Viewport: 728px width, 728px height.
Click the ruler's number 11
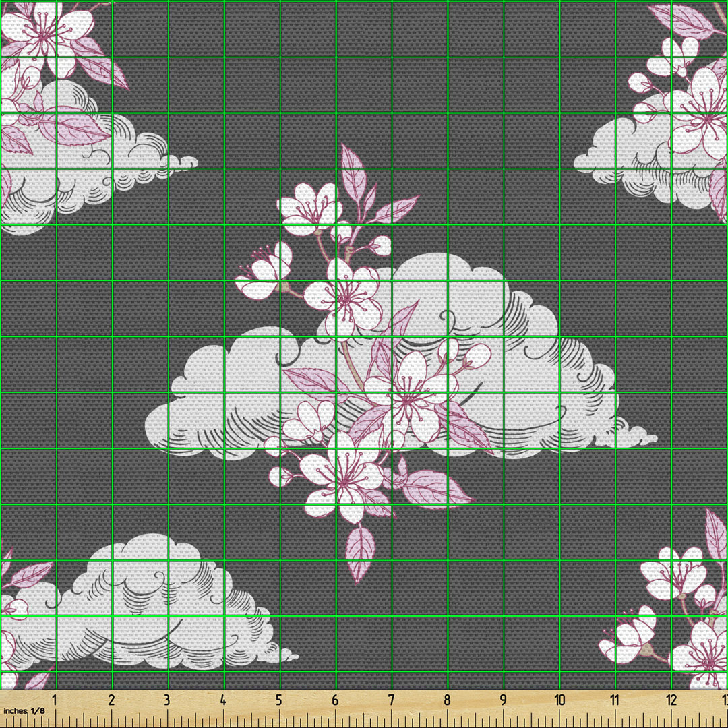(x=614, y=700)
